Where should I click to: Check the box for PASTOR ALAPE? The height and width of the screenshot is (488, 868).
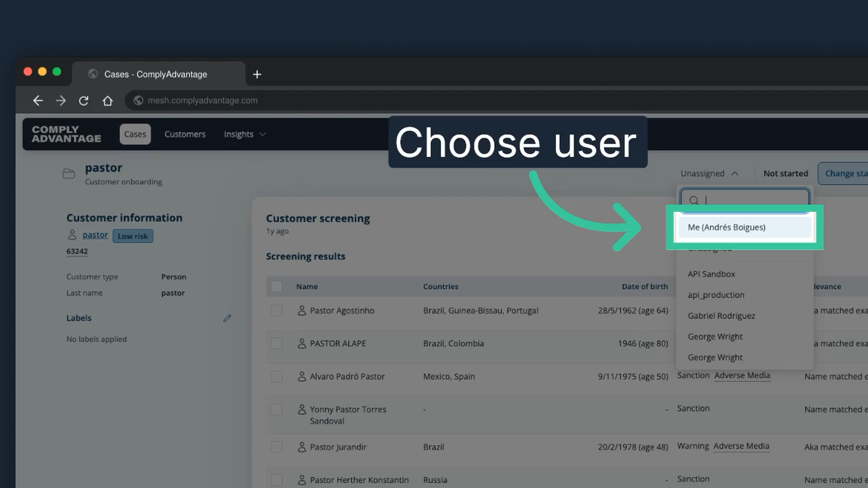[277, 344]
